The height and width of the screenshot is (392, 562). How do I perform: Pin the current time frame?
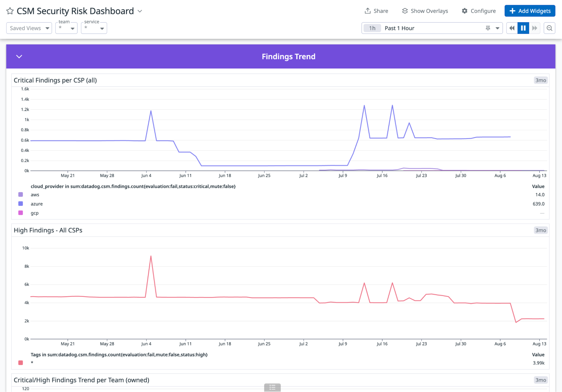click(x=488, y=28)
